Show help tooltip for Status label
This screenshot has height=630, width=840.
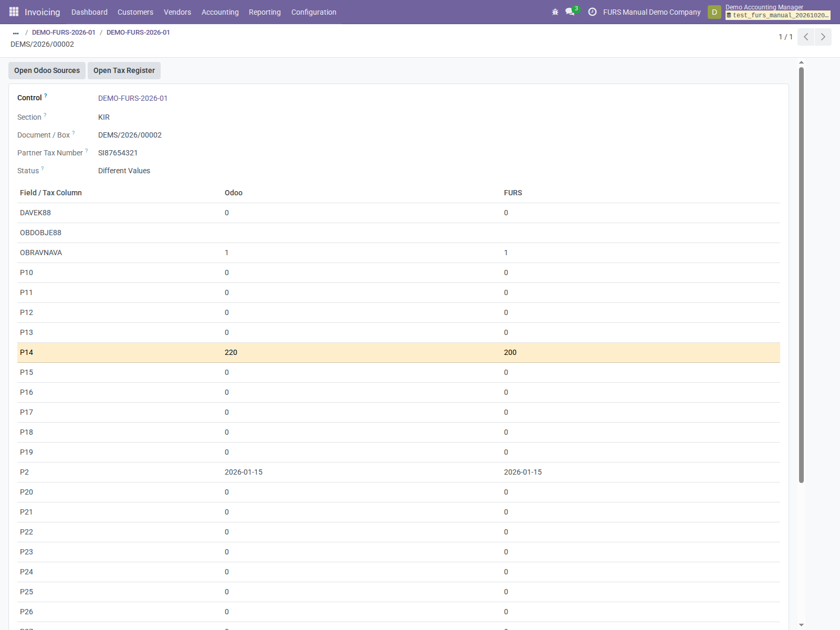(43, 169)
